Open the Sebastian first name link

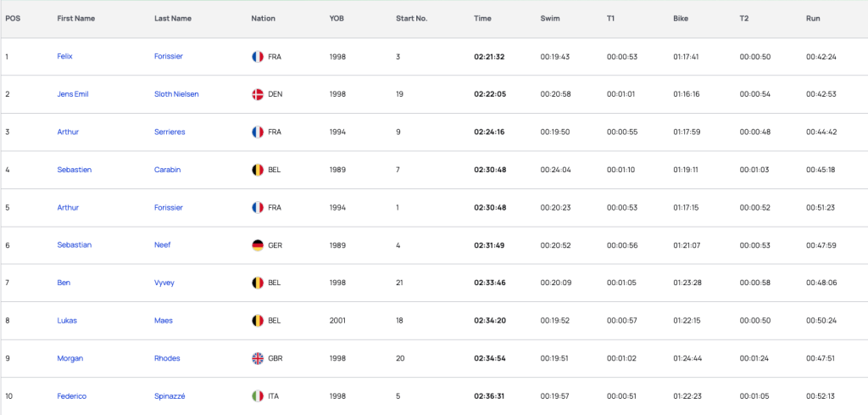(x=75, y=245)
